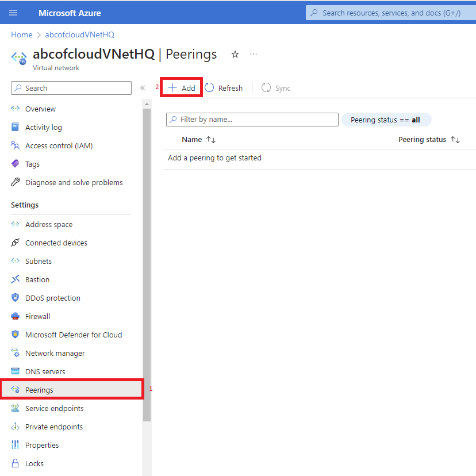Open the Peering status filter dropdown

coord(386,120)
